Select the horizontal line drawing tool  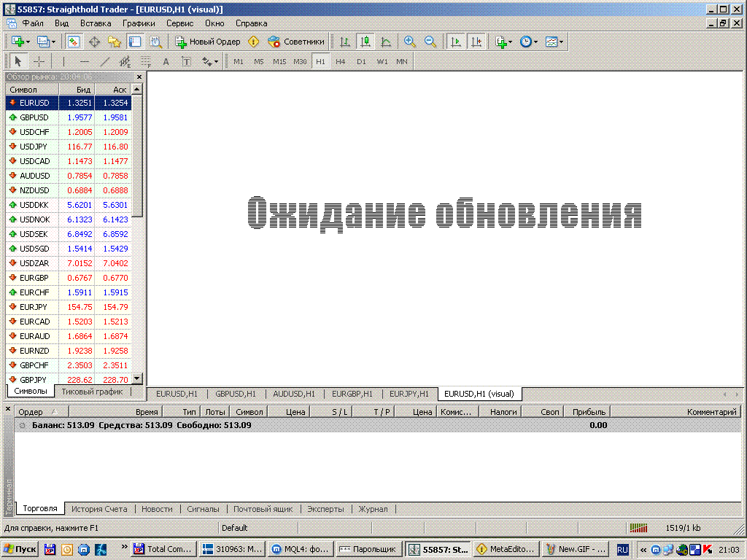click(85, 61)
